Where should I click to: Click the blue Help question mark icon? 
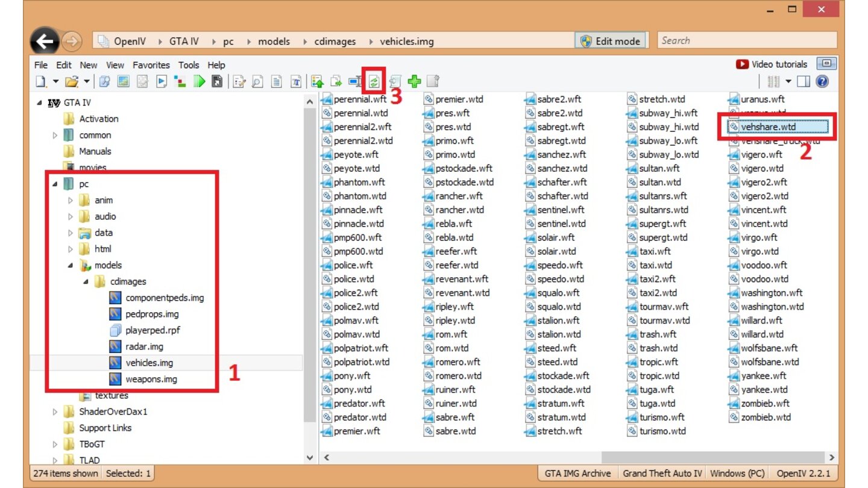(822, 81)
